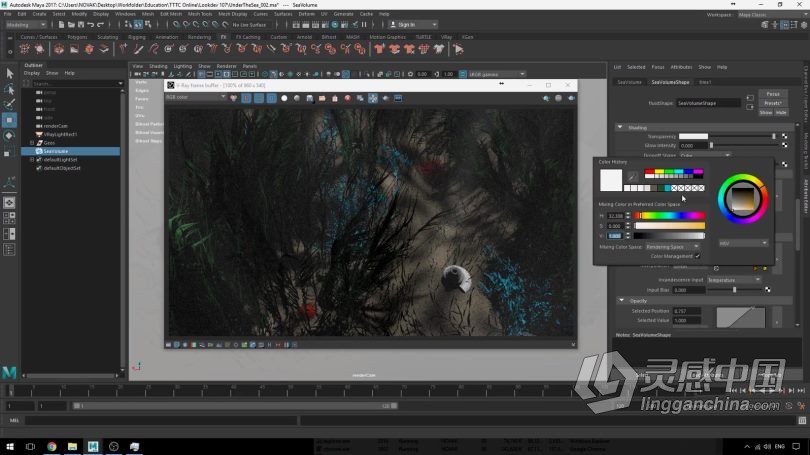Open Incandescence Input Temperature dropdown

tap(733, 280)
